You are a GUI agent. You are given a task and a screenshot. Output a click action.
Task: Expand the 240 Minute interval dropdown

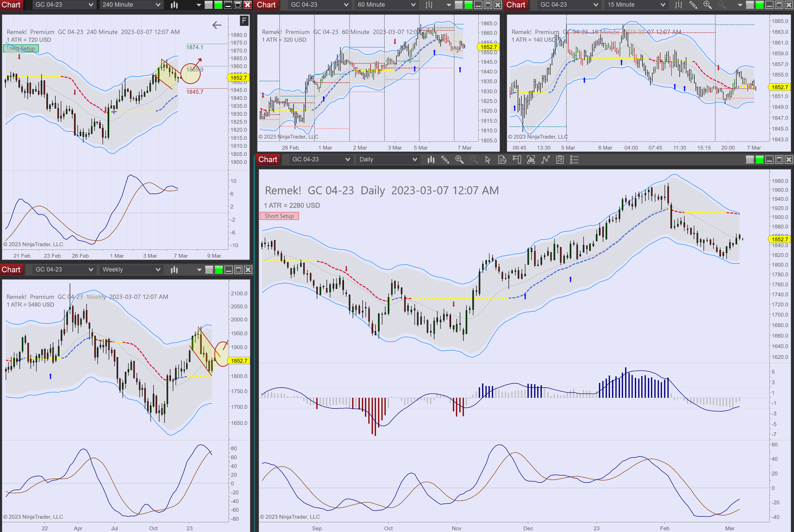pos(158,5)
